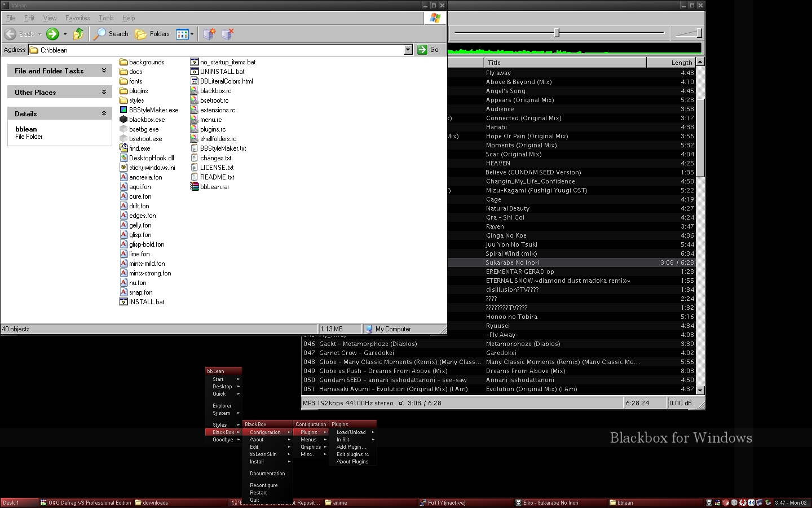
Task: Select menu.rc config file
Action: [x=206, y=120]
